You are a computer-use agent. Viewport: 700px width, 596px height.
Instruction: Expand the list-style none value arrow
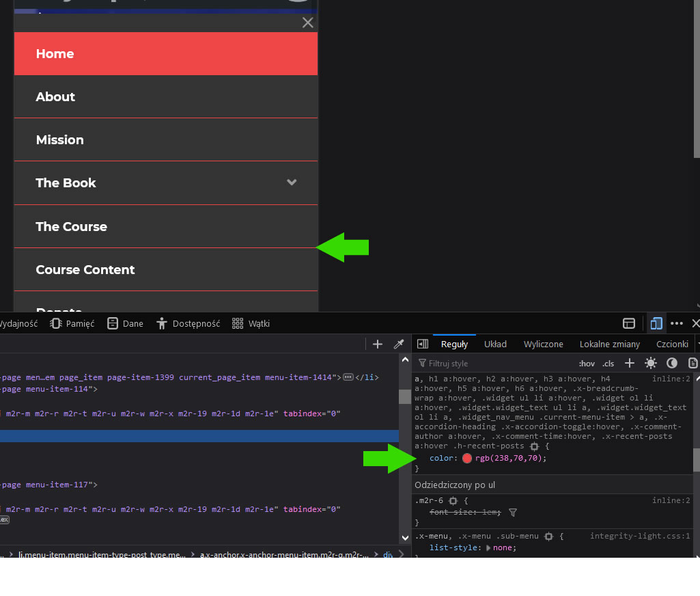pyautogui.click(x=488, y=547)
